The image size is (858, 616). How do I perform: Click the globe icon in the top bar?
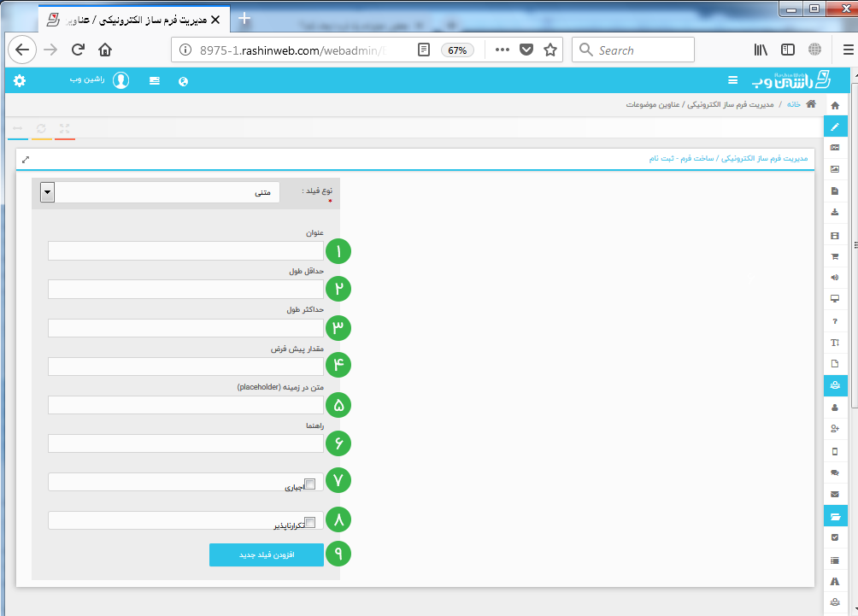[x=183, y=82]
